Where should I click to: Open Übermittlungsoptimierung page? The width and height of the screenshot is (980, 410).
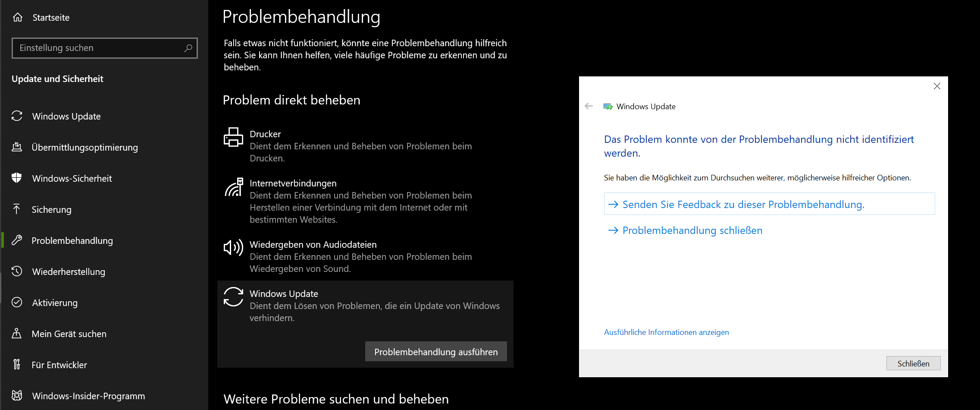click(85, 147)
